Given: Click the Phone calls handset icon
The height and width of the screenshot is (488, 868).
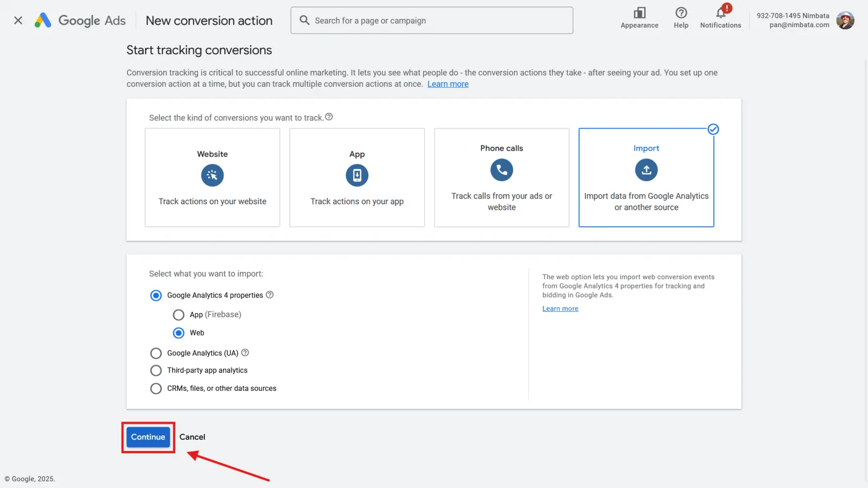Looking at the screenshot, I should click(502, 170).
